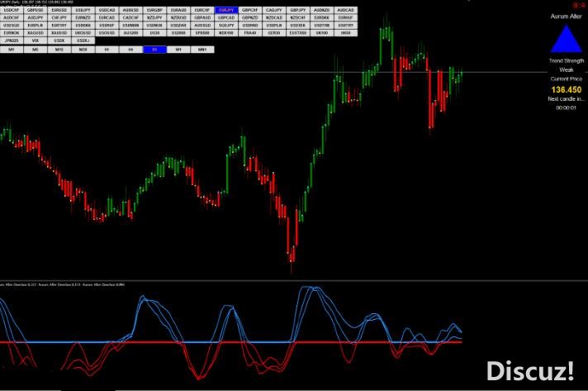The image size is (588, 391).
Task: Click the AUDUSD pair button
Action: point(130,10)
